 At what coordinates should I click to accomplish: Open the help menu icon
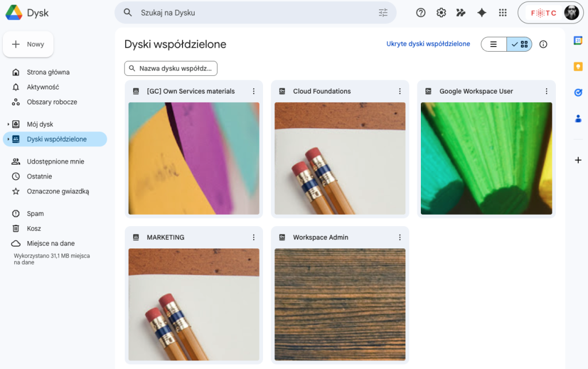coord(420,12)
